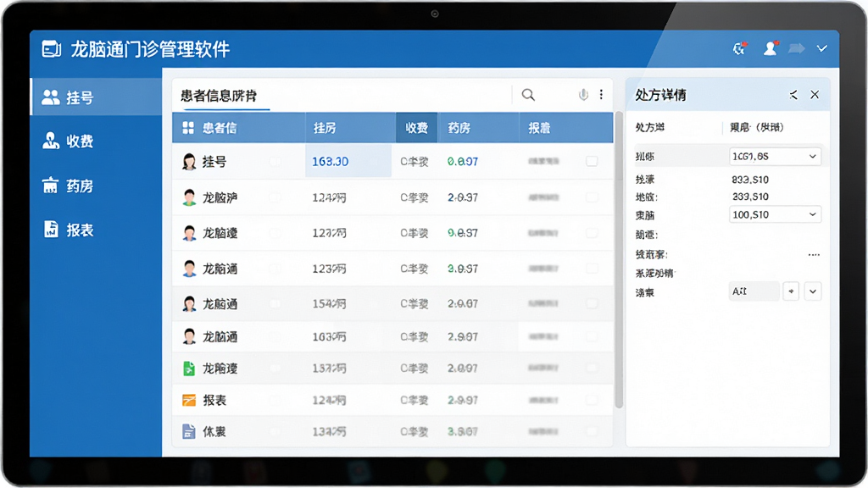
Task: Click the microphone voice icon
Action: pyautogui.click(x=583, y=95)
